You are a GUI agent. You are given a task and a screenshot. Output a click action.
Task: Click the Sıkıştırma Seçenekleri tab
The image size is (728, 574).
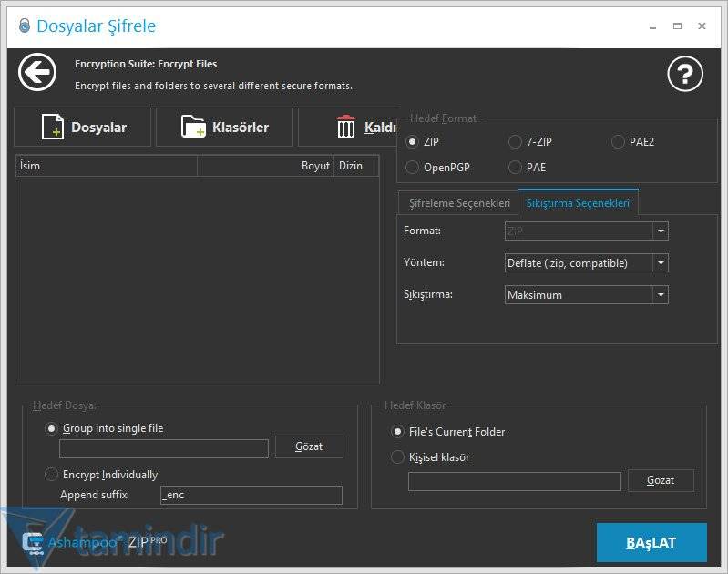coord(578,203)
